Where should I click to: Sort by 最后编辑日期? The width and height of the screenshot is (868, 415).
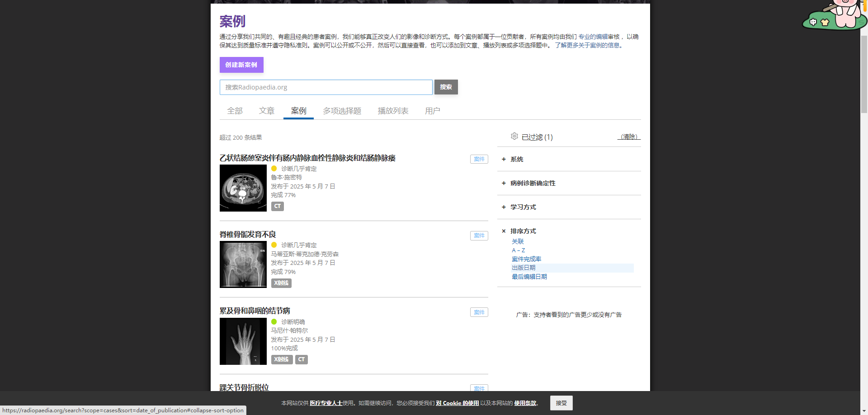[x=529, y=277]
